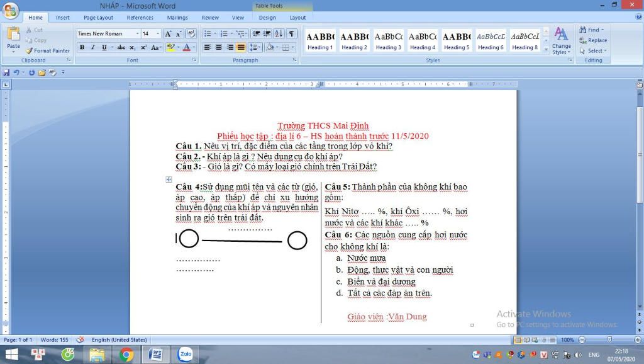Click the zoom slider handle
The image size is (644, 364).
pos(609,339)
